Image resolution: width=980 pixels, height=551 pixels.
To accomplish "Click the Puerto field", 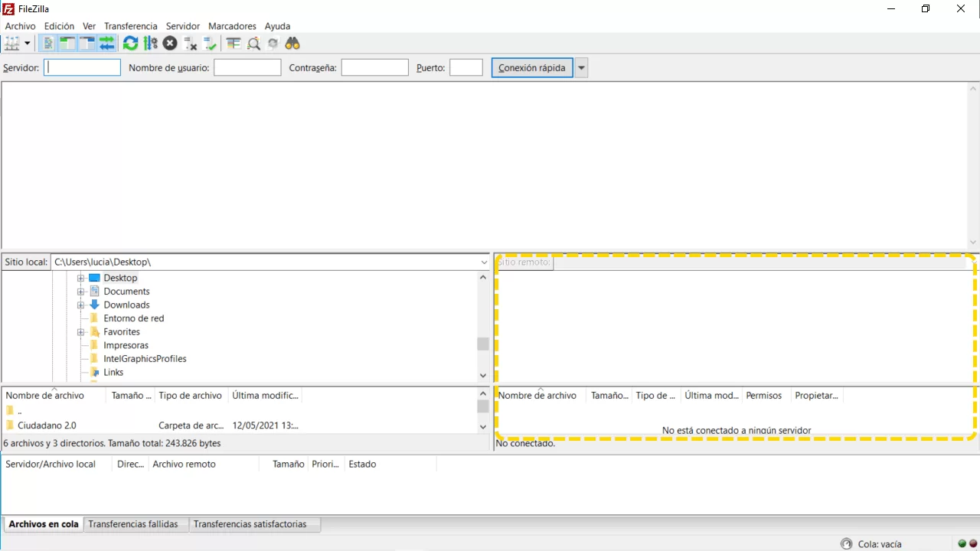I will coord(466,67).
